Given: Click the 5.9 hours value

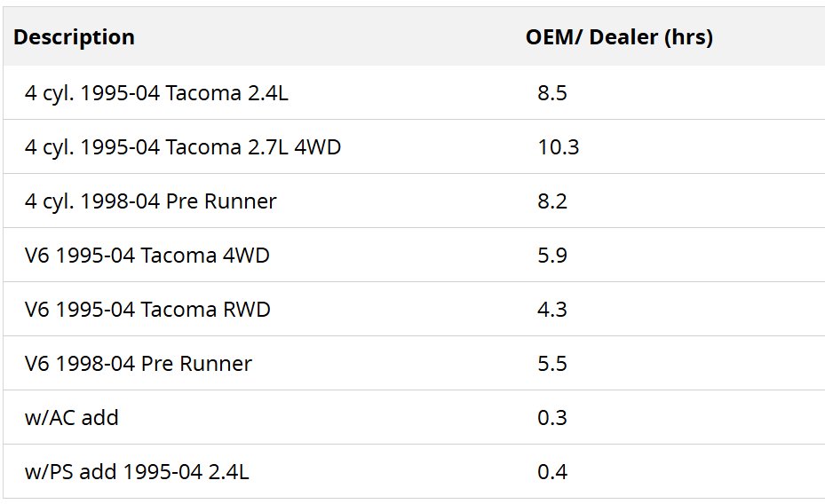Looking at the screenshot, I should [552, 256].
